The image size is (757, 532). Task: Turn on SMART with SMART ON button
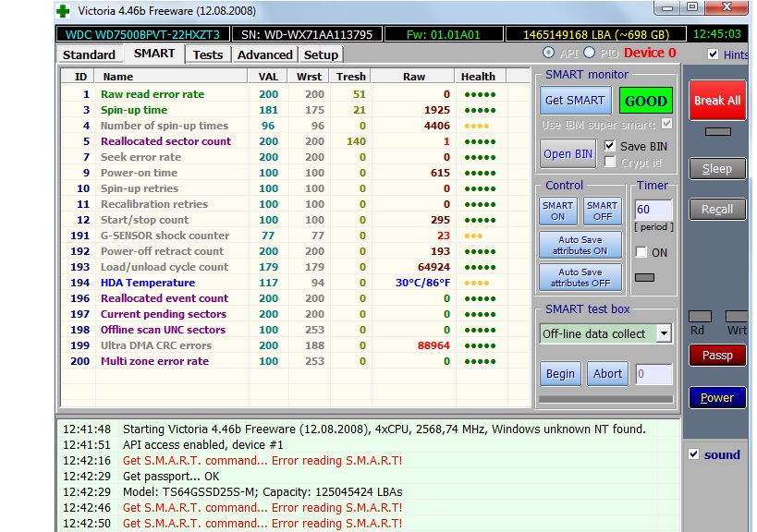click(557, 212)
